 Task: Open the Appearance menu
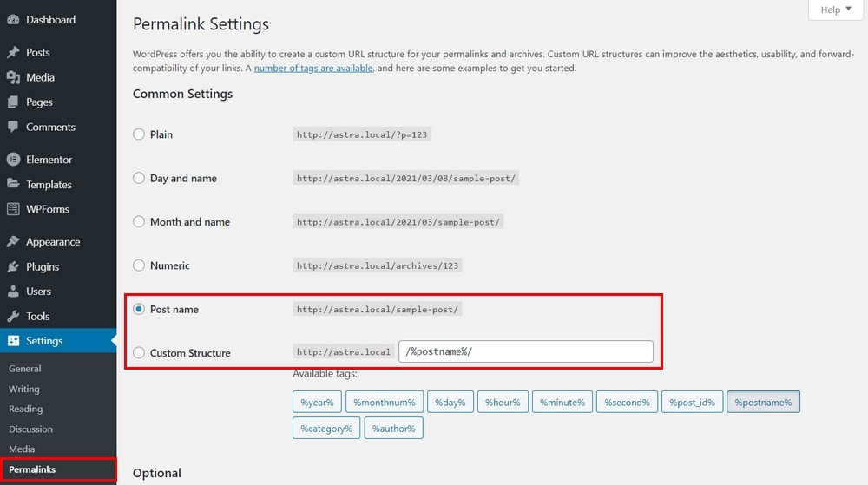[53, 242]
